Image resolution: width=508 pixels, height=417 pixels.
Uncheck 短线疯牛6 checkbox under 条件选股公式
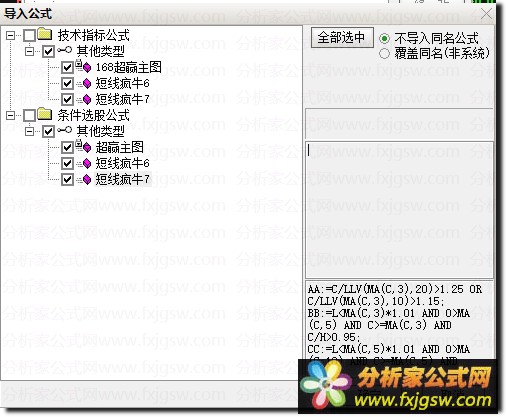coord(67,163)
